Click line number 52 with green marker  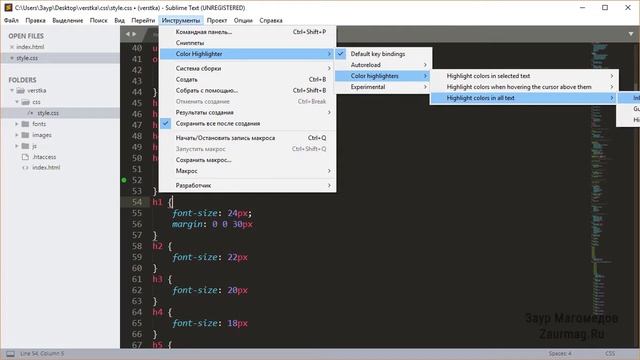(137, 180)
